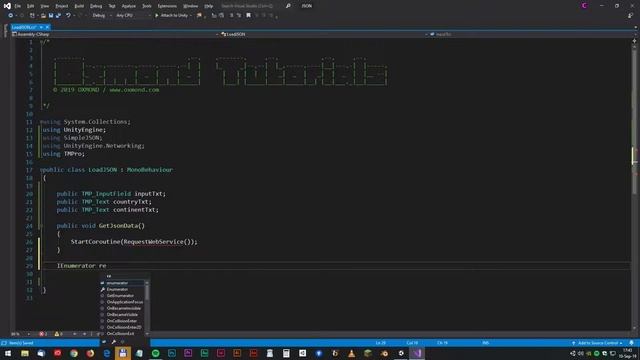Open the LoadJSON class navigation dropdown
Image resolution: width=640 pixels, height=360 pixels.
[324, 34]
